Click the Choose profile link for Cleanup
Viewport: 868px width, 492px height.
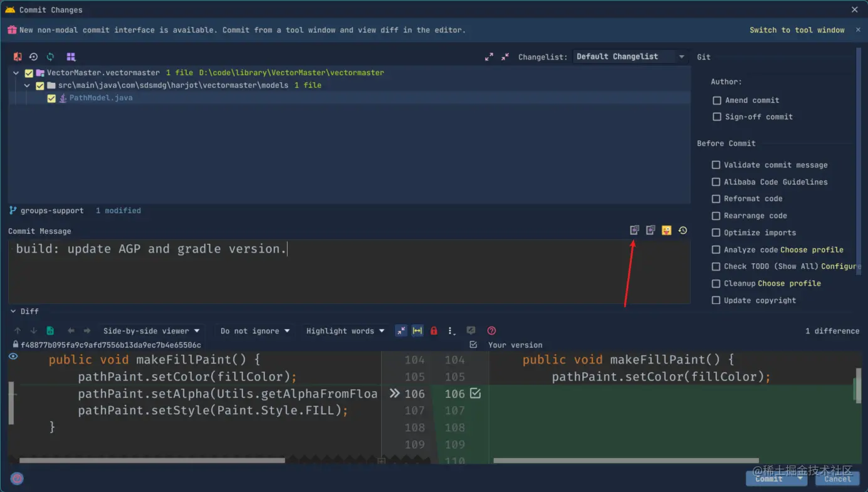pyautogui.click(x=789, y=283)
